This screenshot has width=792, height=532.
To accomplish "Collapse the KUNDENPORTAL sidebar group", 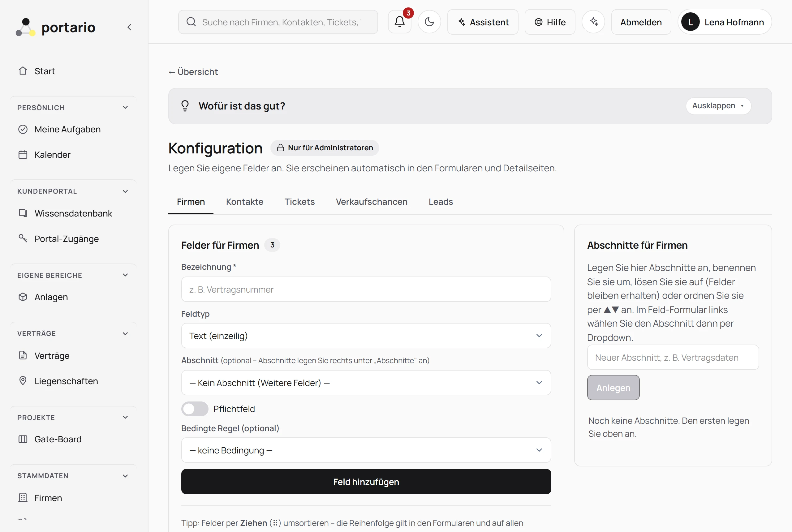I will [x=125, y=191].
